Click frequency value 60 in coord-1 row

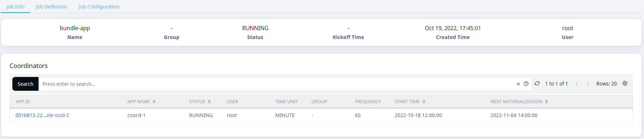(x=358, y=115)
